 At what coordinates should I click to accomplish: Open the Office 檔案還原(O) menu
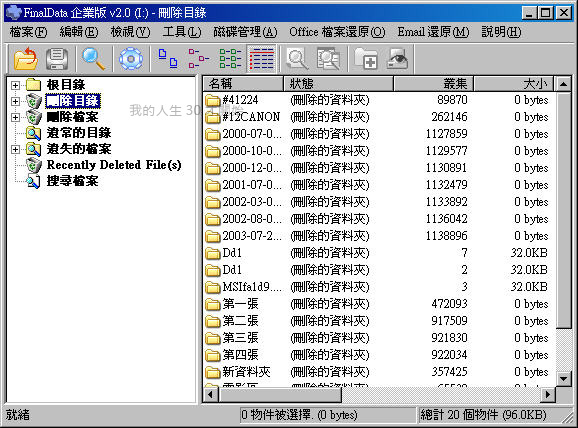(x=337, y=32)
